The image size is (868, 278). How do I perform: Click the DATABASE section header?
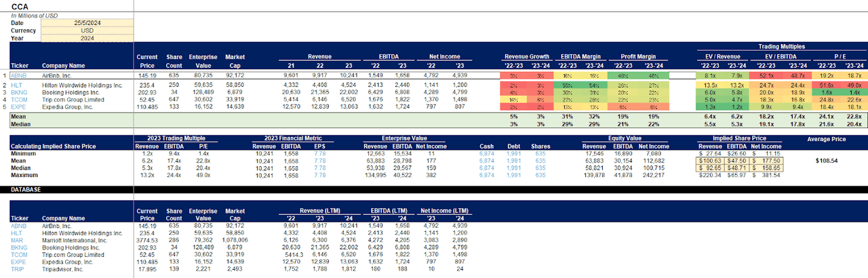click(x=26, y=190)
